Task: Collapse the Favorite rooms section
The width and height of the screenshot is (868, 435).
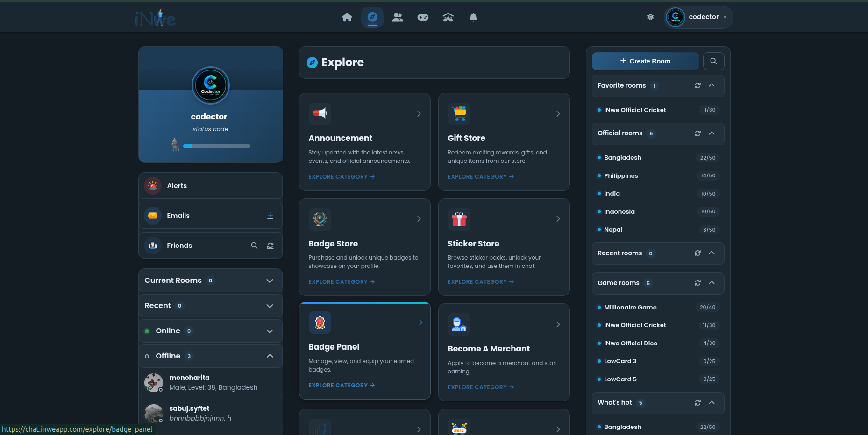Action: point(711,85)
